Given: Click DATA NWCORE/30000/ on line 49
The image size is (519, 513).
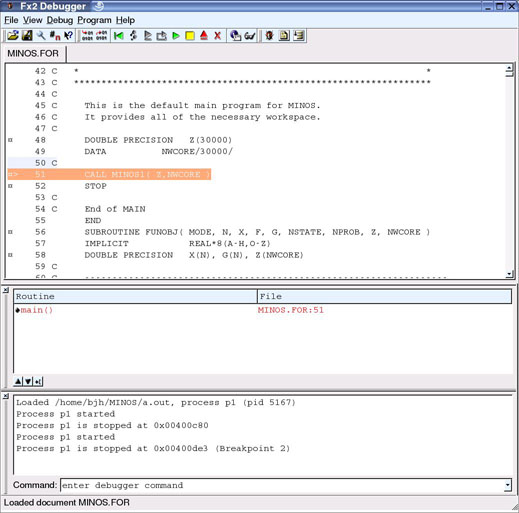Looking at the screenshot, I should pyautogui.click(x=159, y=151).
